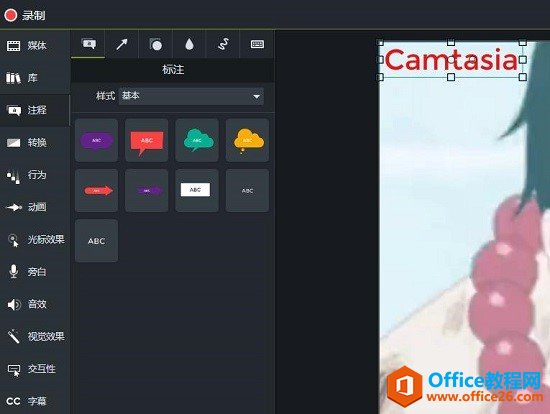Choose the purple double-arrow callout
The width and height of the screenshot is (550, 414).
point(147,191)
